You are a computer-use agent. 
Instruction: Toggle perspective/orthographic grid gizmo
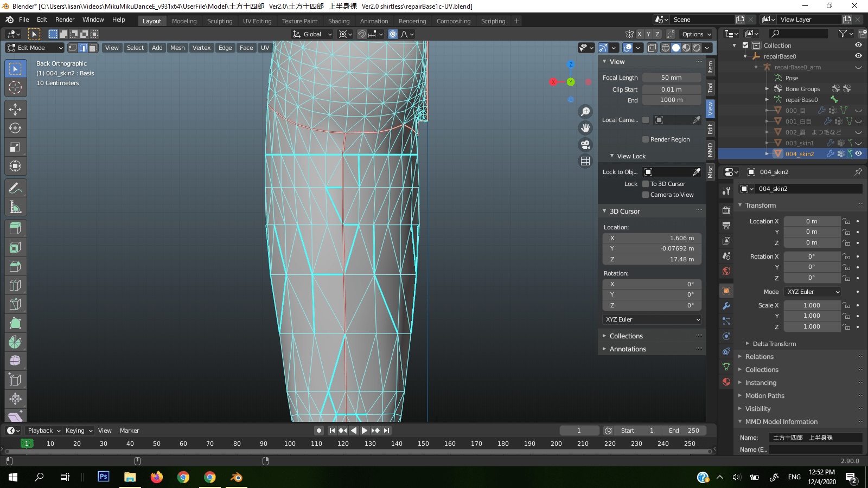[585, 161]
